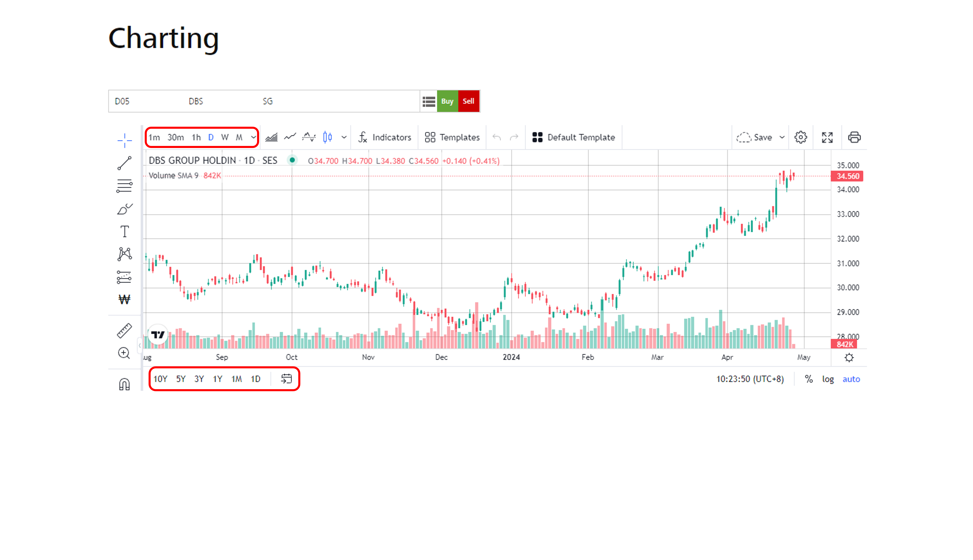Select the trend line drawing tool

pos(124,163)
